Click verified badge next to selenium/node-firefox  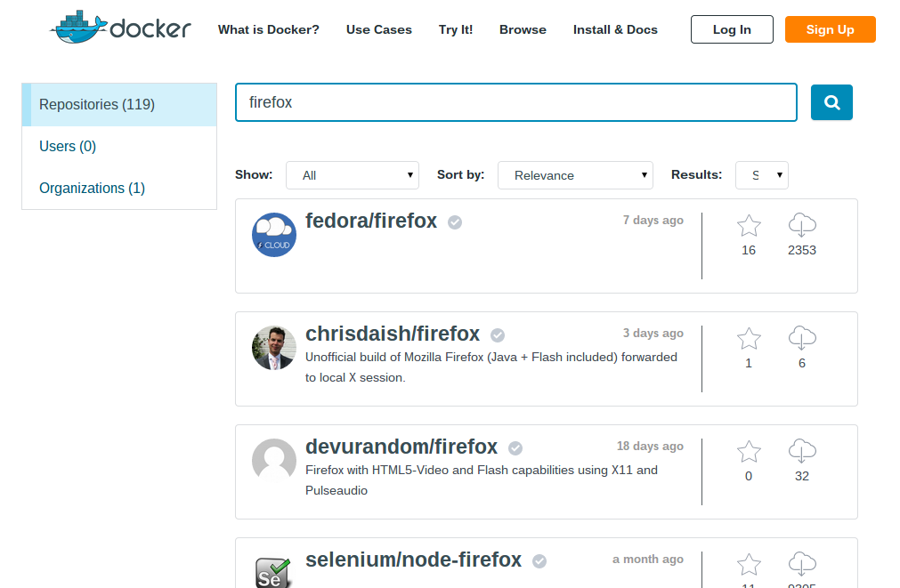click(539, 561)
